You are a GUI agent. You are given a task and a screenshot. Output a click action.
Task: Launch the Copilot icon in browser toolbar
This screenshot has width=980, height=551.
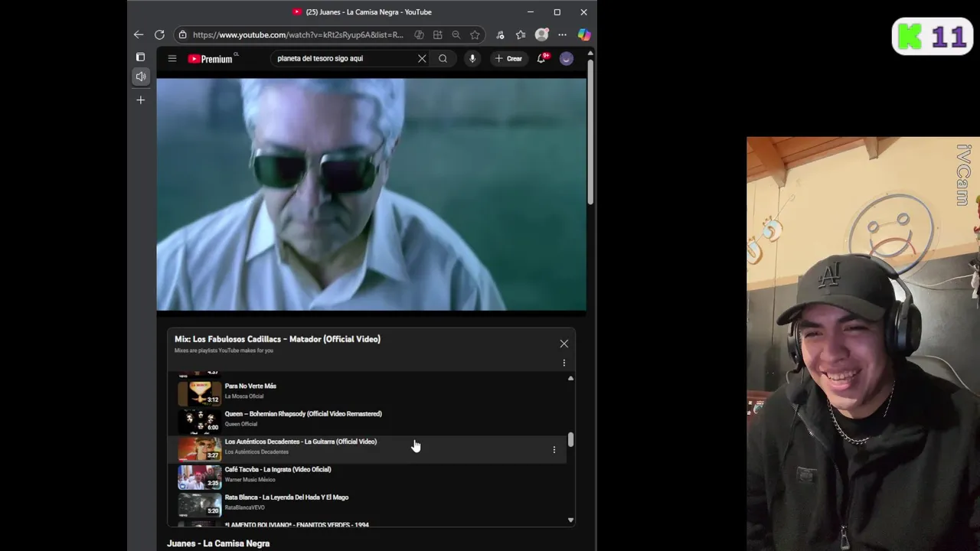click(584, 34)
